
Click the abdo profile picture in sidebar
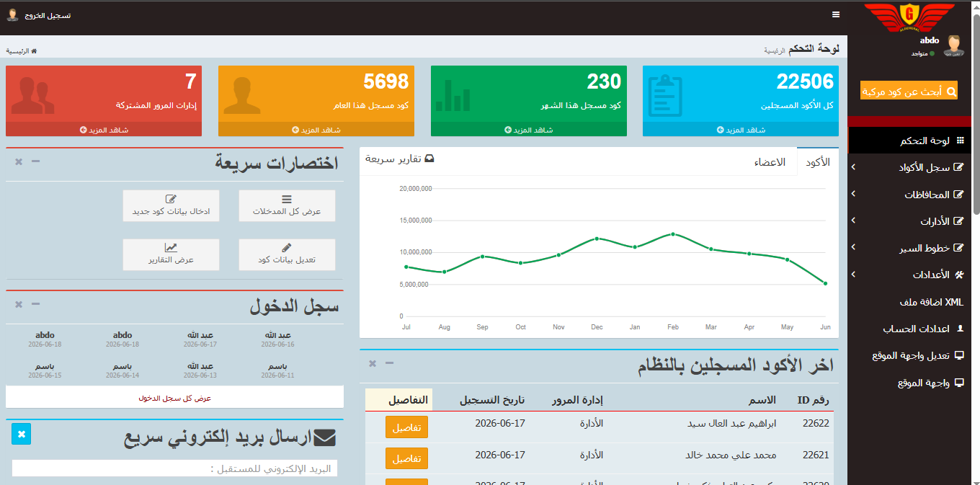pyautogui.click(x=953, y=45)
